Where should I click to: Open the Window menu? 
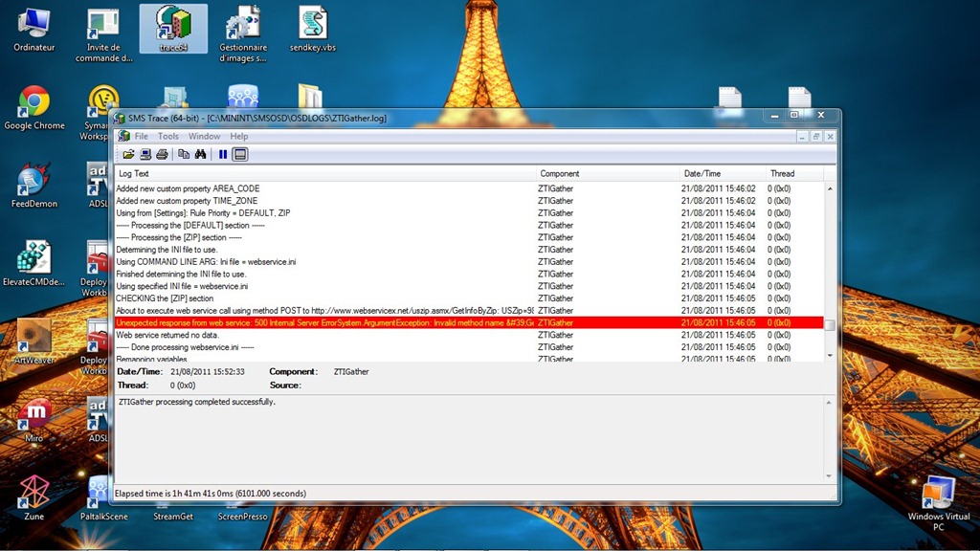[205, 136]
